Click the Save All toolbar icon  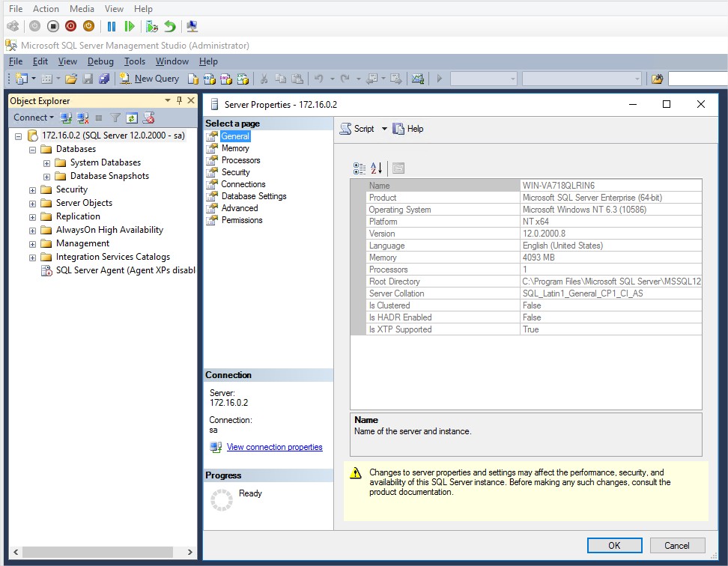(104, 79)
